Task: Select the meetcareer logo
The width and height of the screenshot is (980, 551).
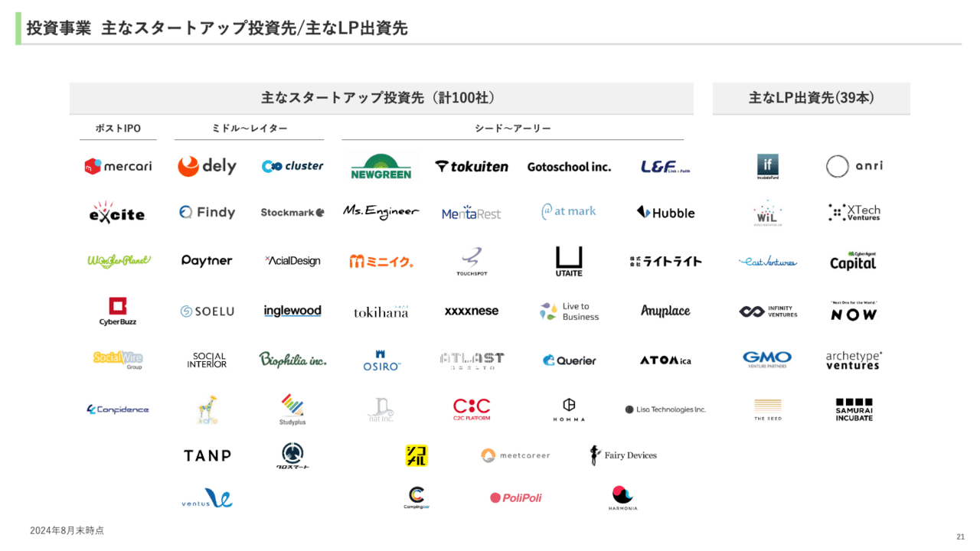Action: pyautogui.click(x=515, y=455)
